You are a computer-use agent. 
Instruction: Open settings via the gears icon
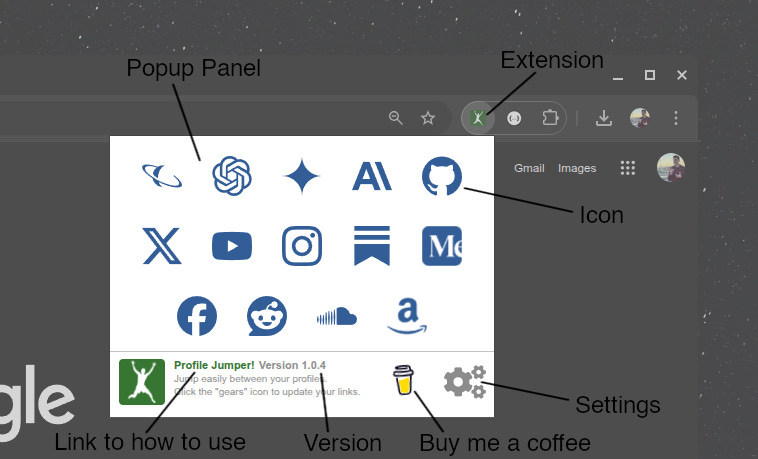point(465,382)
